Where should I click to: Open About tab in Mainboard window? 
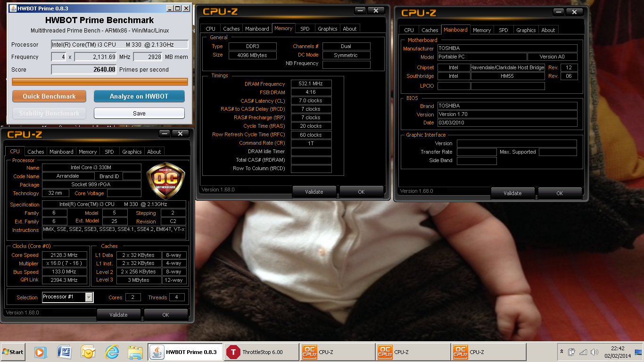point(548,30)
